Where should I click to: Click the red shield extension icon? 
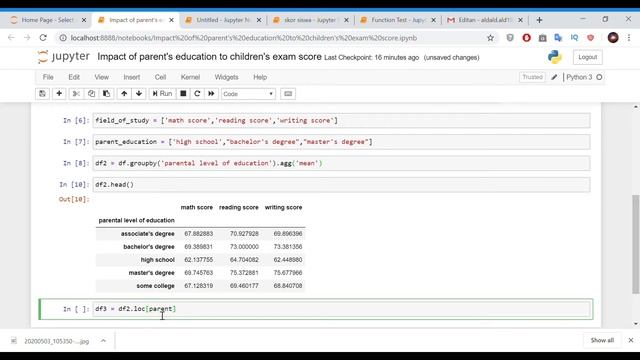(x=590, y=38)
